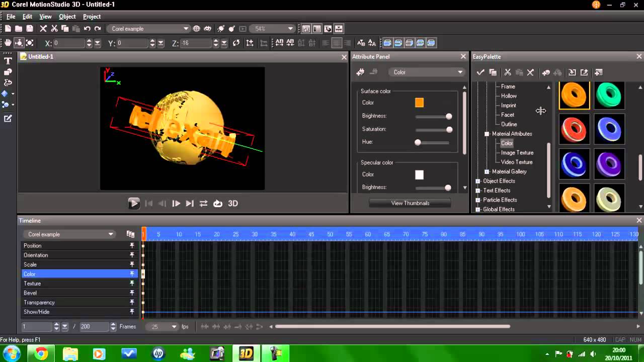Jump to the end of the animation
The width and height of the screenshot is (644, 362).
click(x=190, y=204)
